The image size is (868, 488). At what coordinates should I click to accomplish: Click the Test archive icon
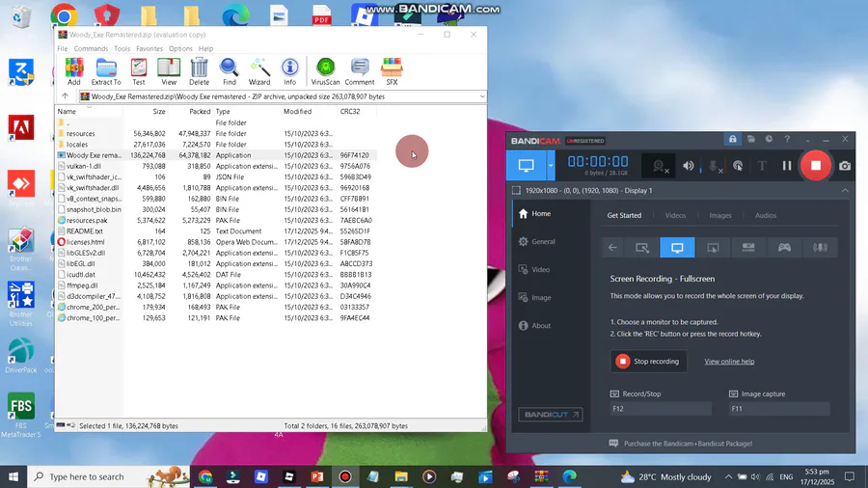tap(138, 71)
